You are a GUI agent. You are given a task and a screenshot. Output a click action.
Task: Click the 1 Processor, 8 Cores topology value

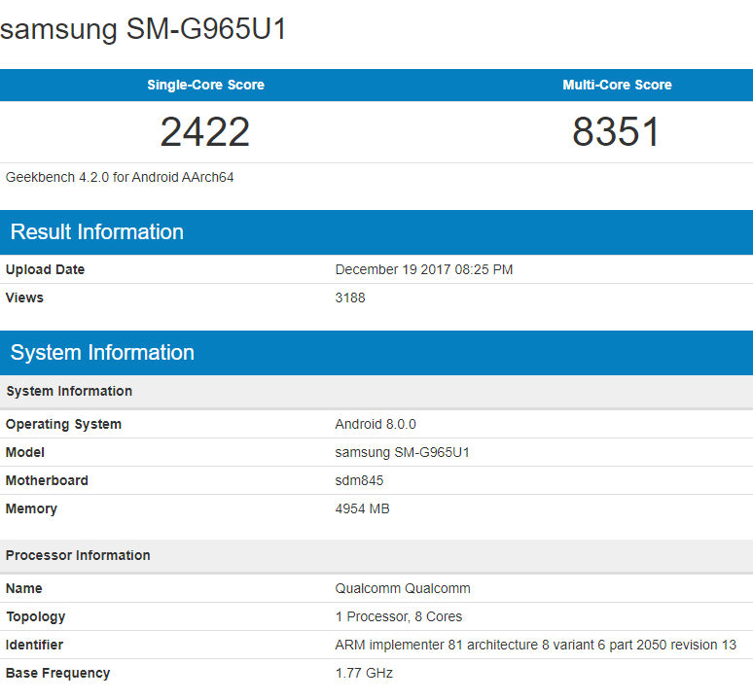[x=399, y=616]
